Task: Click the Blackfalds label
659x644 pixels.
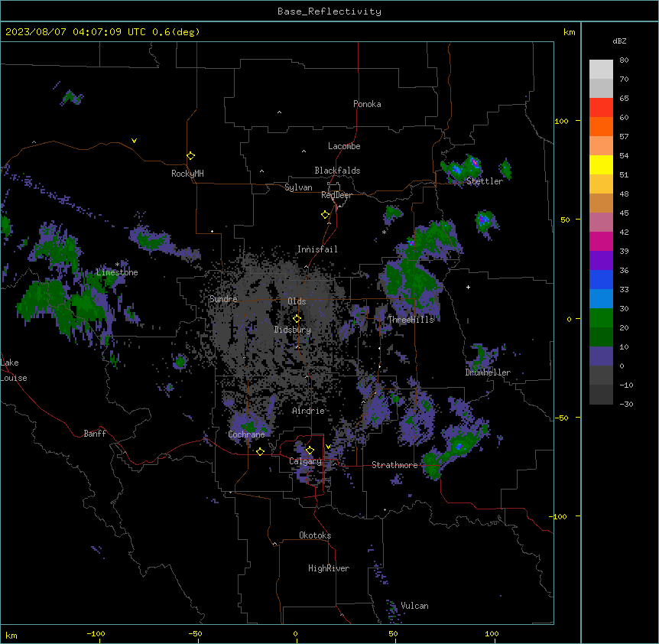Action: click(337, 171)
